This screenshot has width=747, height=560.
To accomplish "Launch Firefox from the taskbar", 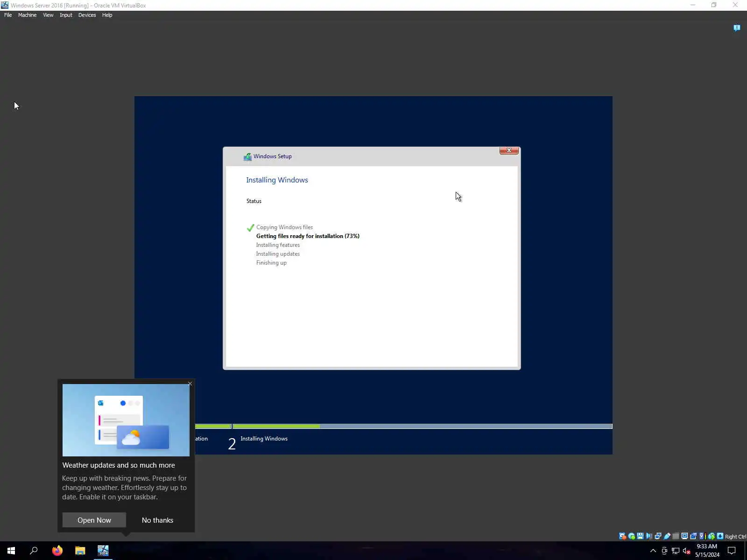I will (x=57, y=551).
